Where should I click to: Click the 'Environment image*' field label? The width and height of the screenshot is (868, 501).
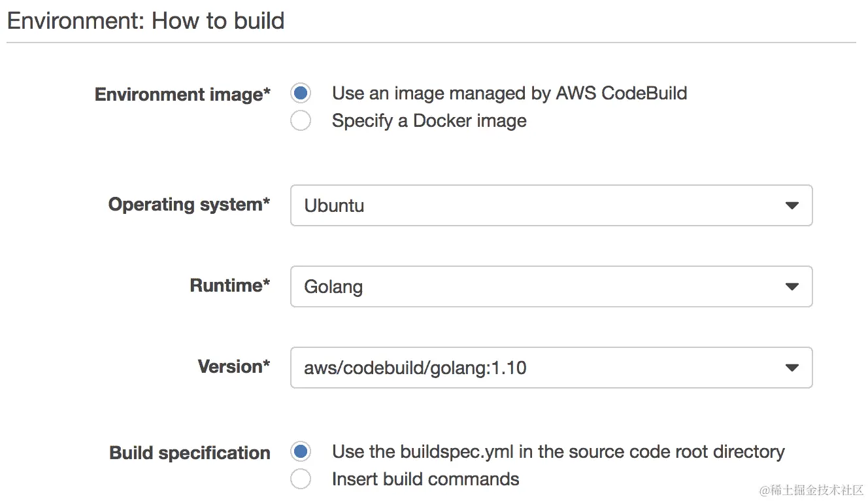coord(182,95)
